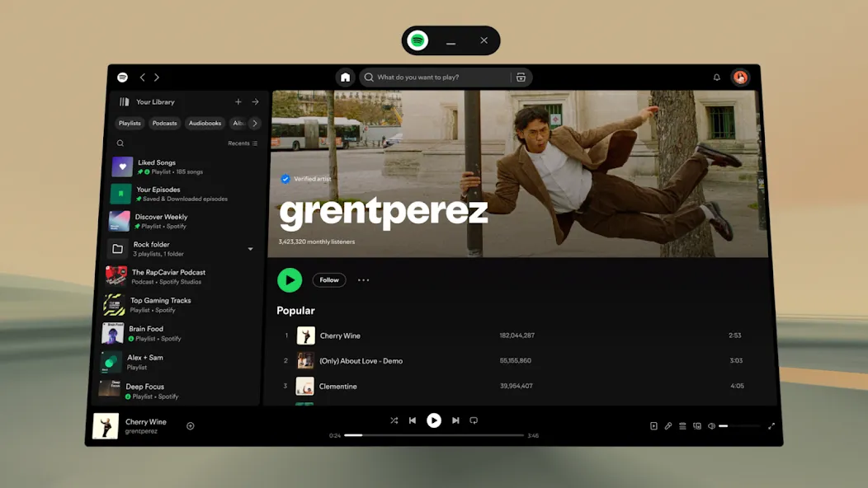
Task: Open grentperez link in now playing bar
Action: pyautogui.click(x=141, y=431)
